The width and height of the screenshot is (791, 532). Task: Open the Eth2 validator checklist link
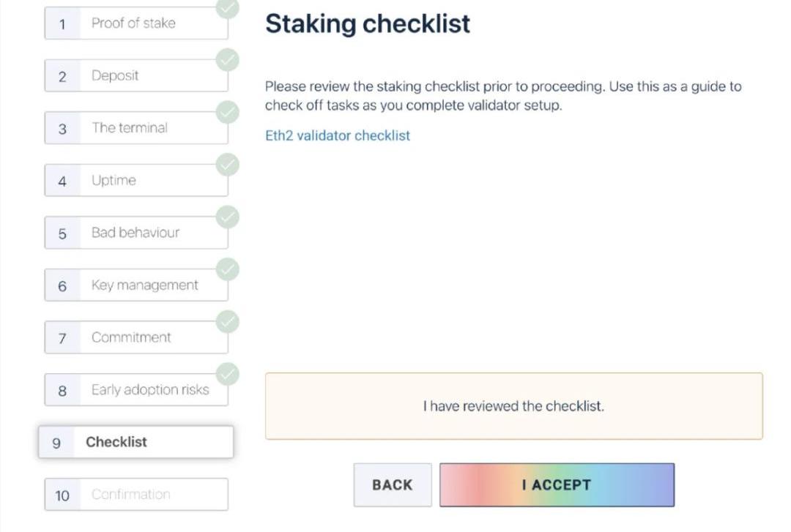pyautogui.click(x=338, y=135)
